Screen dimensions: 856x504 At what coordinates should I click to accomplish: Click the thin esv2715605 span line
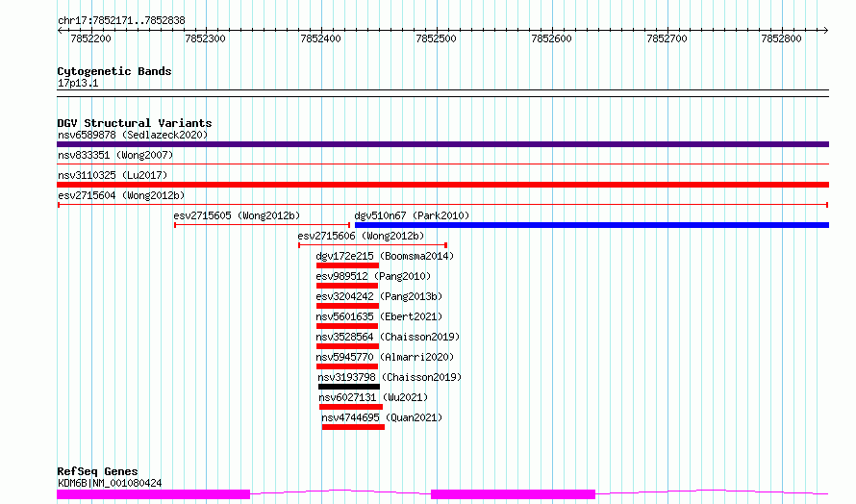[262, 225]
